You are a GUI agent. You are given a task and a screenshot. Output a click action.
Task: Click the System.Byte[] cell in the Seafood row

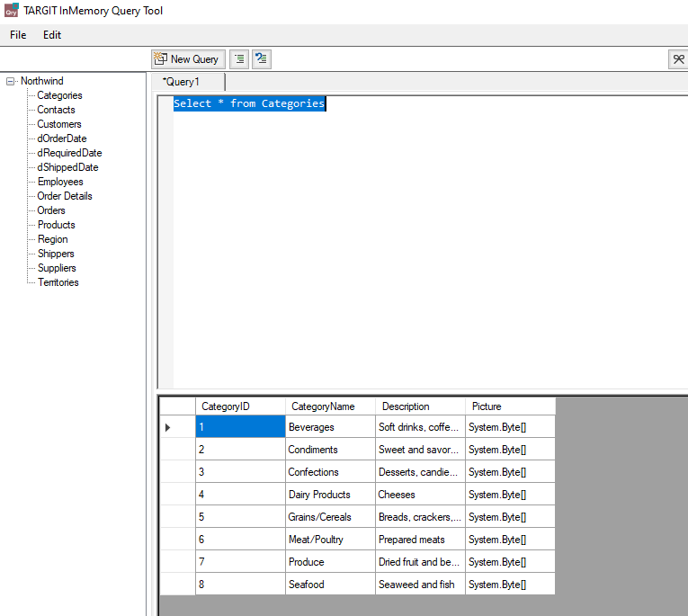(x=510, y=585)
